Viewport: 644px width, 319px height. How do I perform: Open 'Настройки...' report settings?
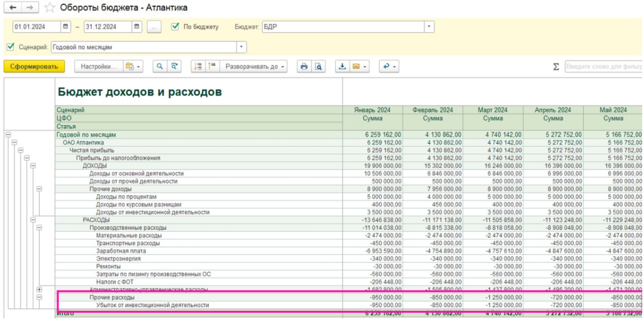point(97,67)
